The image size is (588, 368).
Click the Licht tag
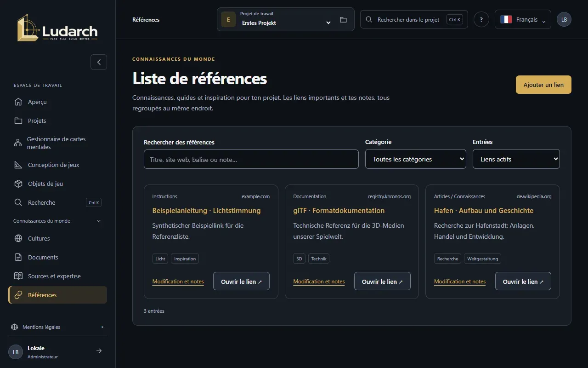160,259
